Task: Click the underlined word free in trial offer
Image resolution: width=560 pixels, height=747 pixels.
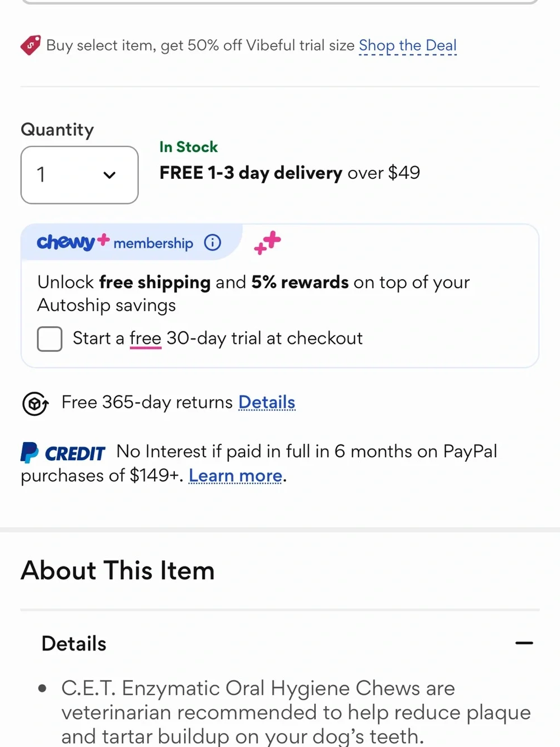Action: (x=146, y=338)
